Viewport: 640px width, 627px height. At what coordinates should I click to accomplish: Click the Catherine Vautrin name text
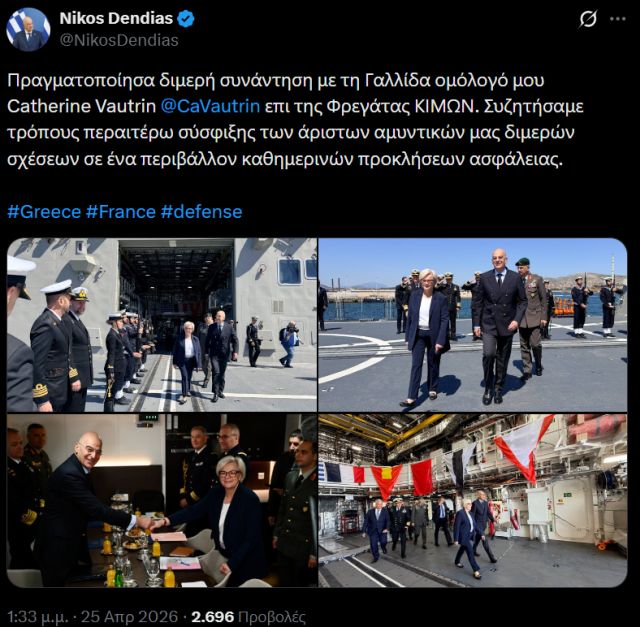pos(82,106)
